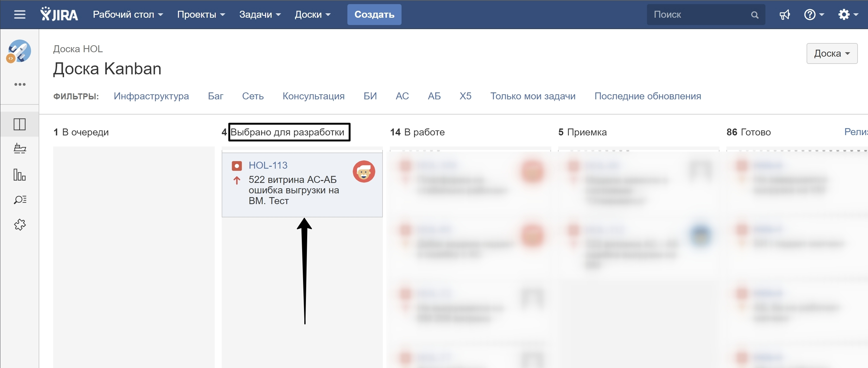
Task: Focus the Поиск search field
Action: pos(706,15)
